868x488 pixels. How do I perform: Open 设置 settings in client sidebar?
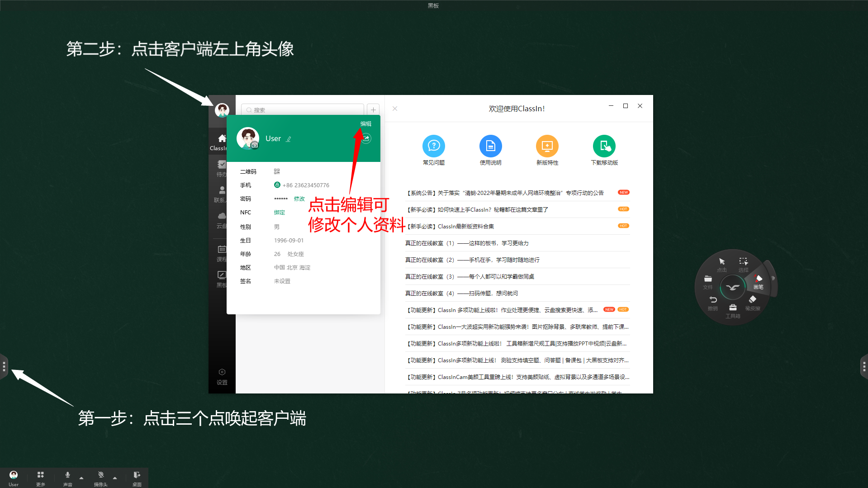222,376
